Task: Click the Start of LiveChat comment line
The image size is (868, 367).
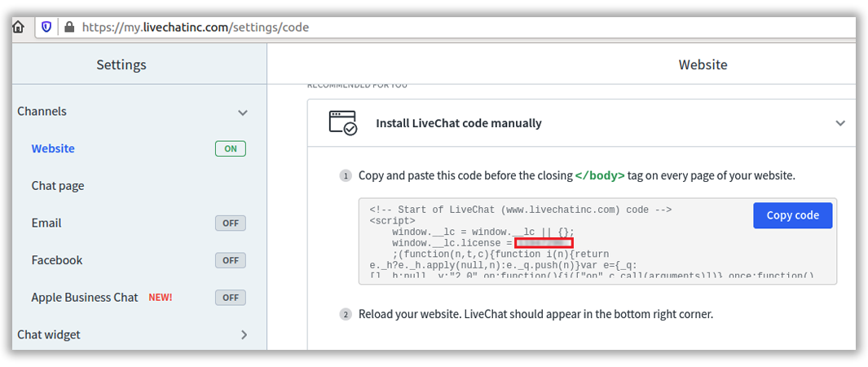Action: (521, 210)
